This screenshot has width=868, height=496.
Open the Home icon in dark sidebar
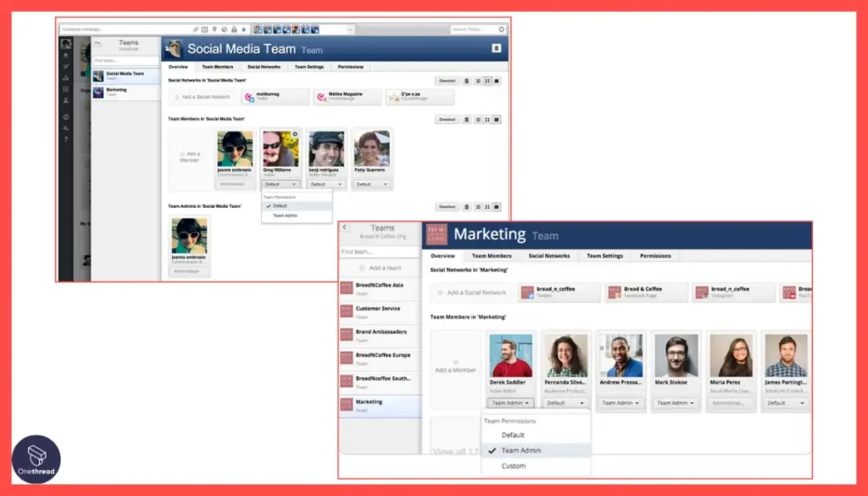[66, 55]
